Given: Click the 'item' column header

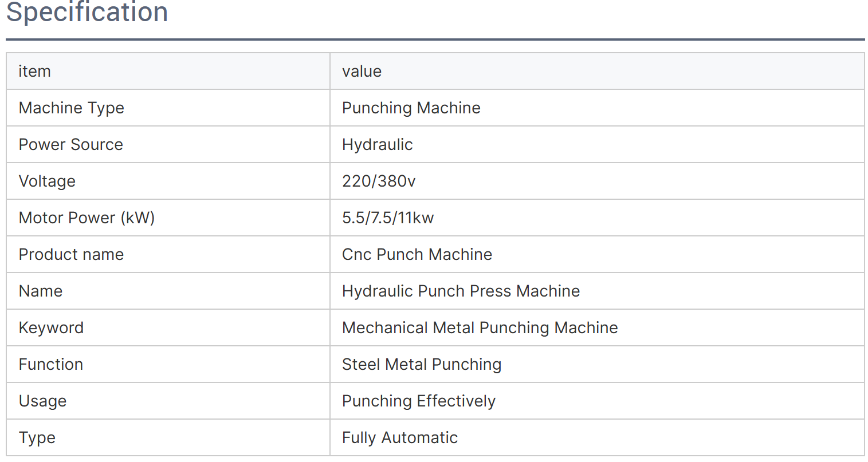Looking at the screenshot, I should tap(35, 72).
